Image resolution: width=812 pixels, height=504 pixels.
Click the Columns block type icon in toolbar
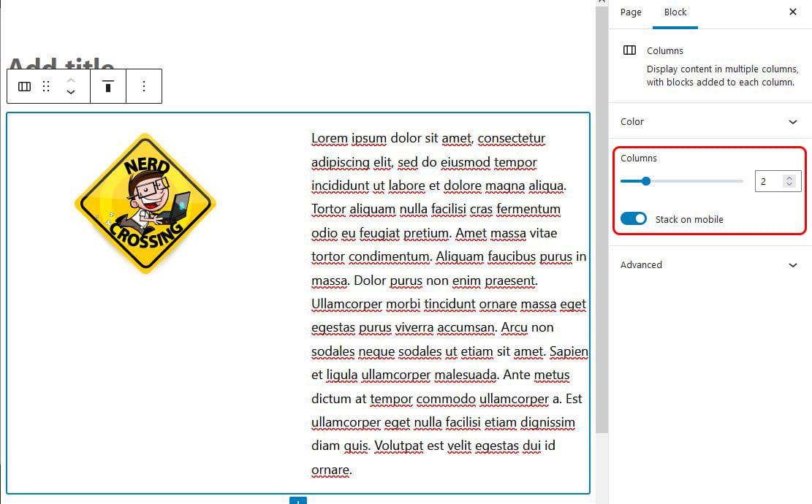pos(24,86)
